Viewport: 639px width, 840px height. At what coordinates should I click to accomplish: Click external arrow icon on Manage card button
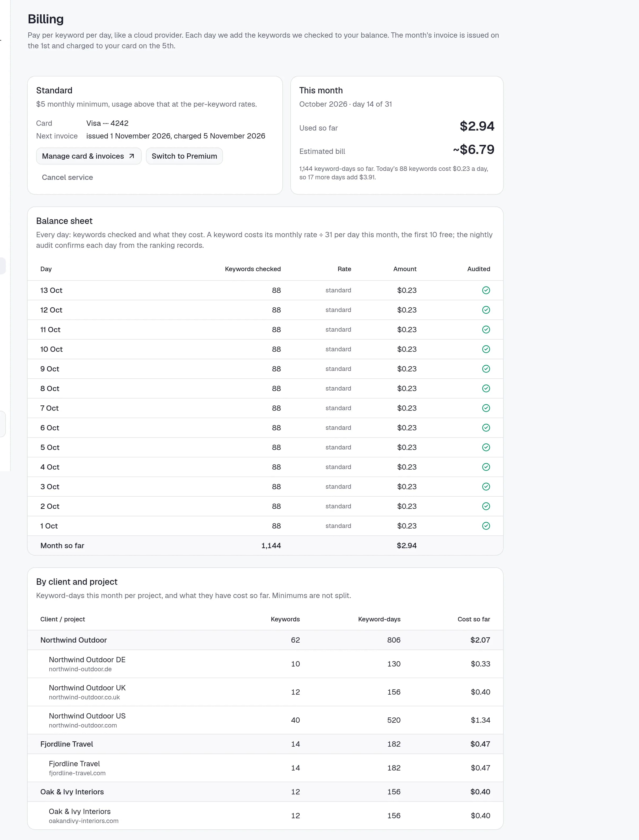(x=132, y=156)
